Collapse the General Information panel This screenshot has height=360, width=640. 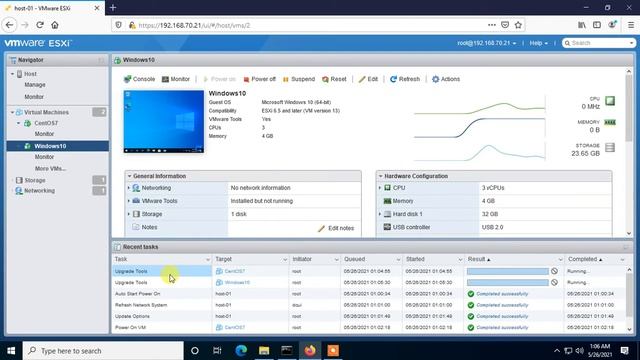129,176
